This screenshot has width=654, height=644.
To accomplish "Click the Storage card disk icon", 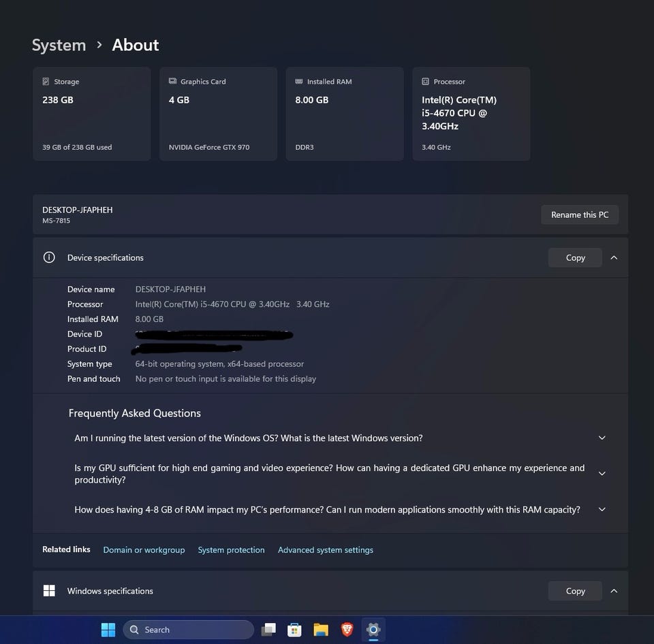I will [x=46, y=81].
